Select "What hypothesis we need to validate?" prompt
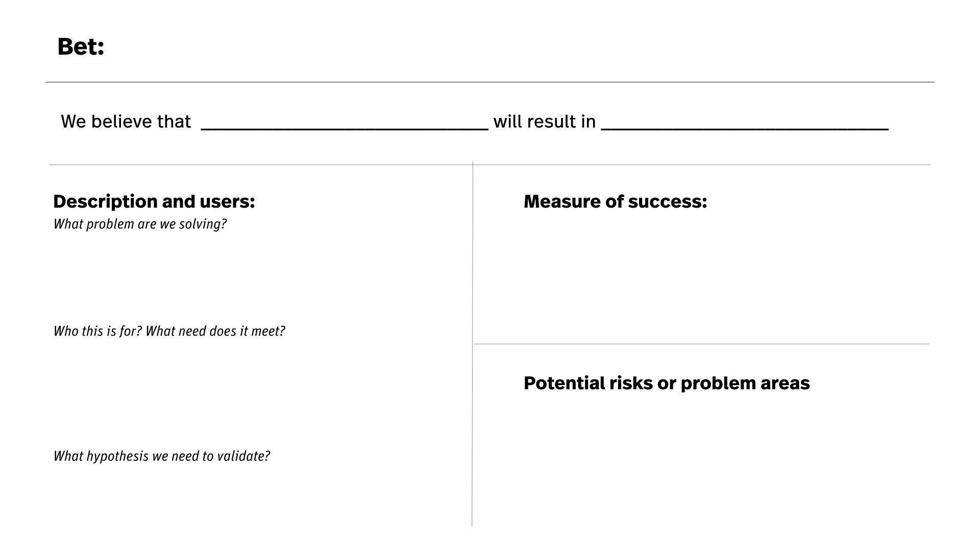 coord(161,456)
